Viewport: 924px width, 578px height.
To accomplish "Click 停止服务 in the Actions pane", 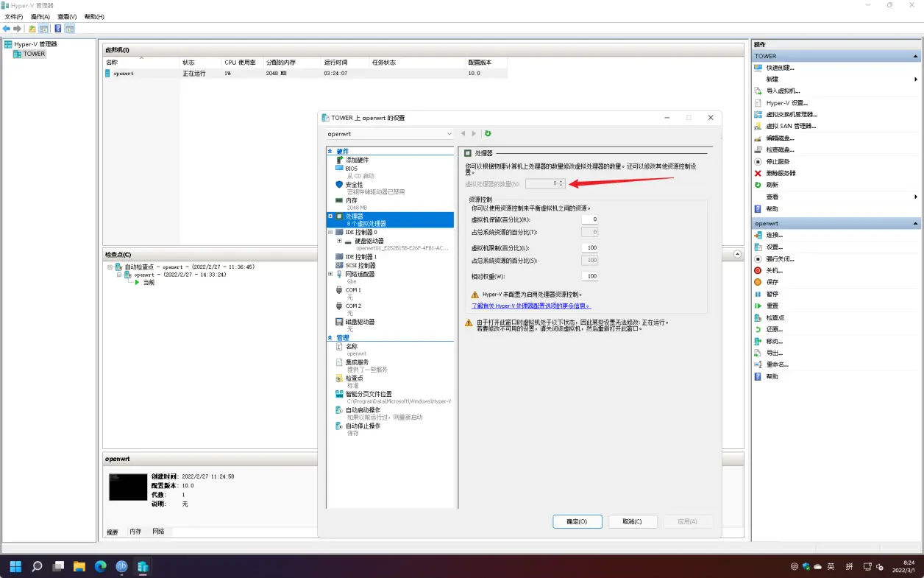I will click(x=778, y=161).
